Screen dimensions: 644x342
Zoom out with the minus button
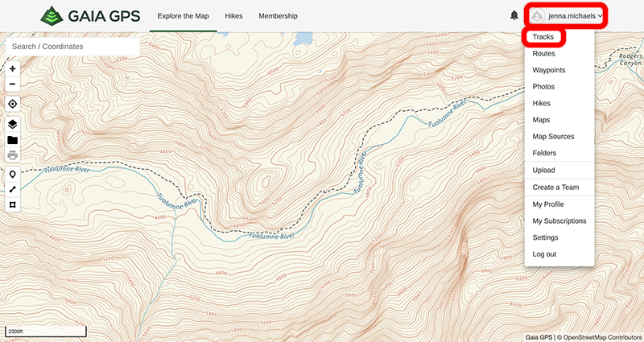pyautogui.click(x=12, y=84)
